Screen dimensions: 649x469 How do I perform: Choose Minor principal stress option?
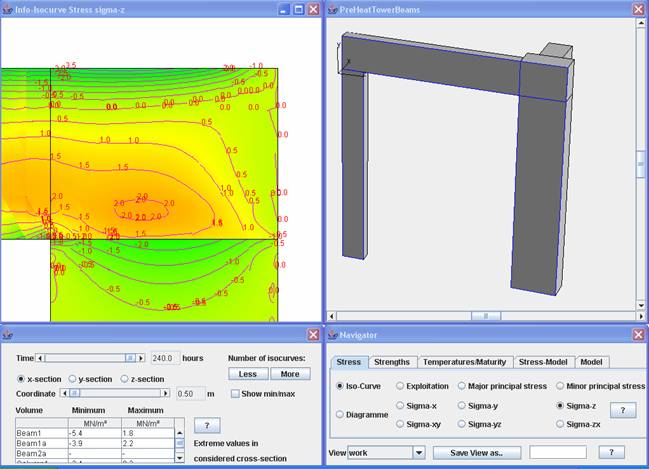point(560,386)
